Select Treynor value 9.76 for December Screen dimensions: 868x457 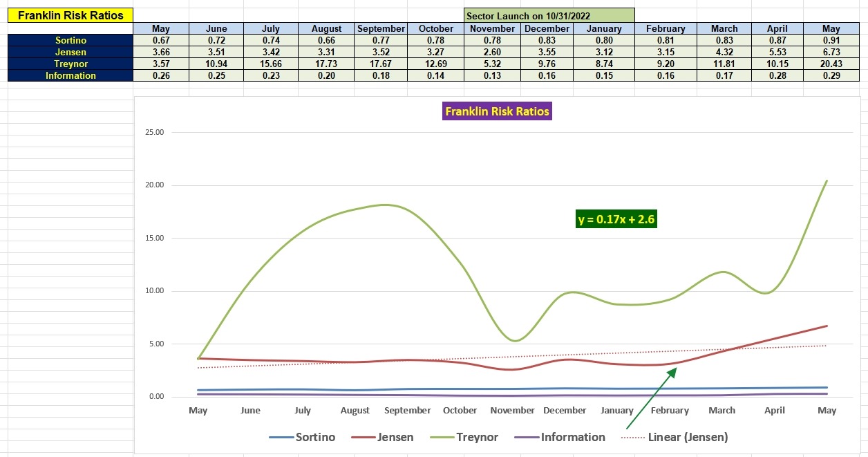click(547, 64)
